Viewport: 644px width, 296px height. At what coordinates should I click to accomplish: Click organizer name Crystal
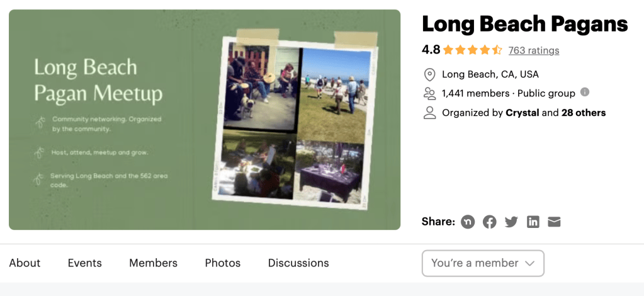click(x=523, y=113)
